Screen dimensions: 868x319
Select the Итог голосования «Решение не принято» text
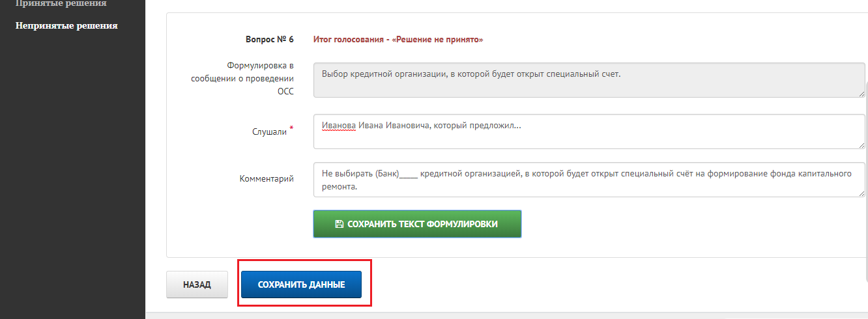(x=398, y=40)
